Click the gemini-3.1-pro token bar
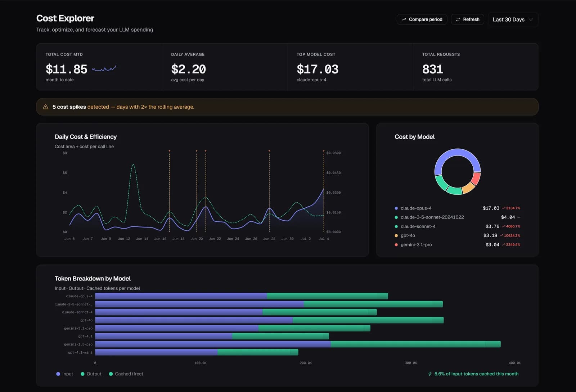The width and height of the screenshot is (576, 392). tap(233, 328)
